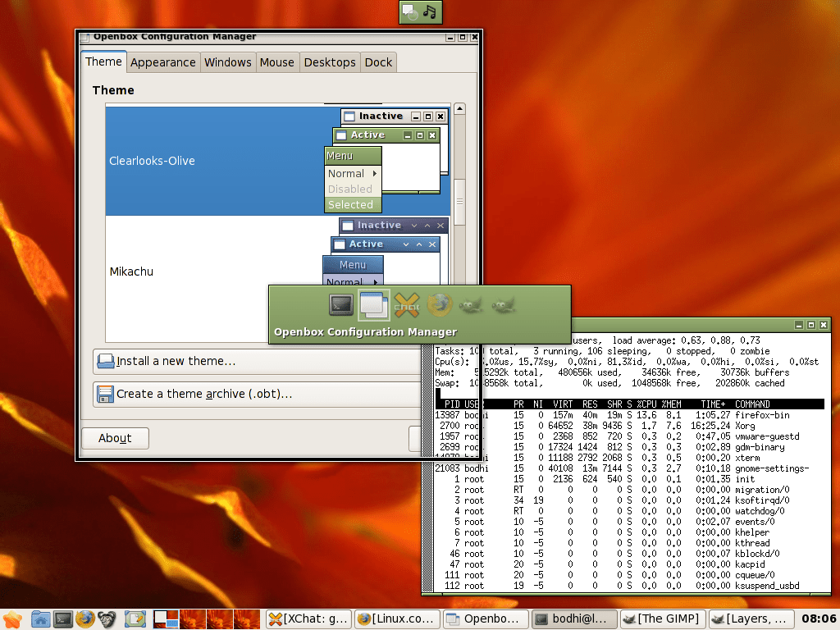Click the kblockd/0 process row

629,554
